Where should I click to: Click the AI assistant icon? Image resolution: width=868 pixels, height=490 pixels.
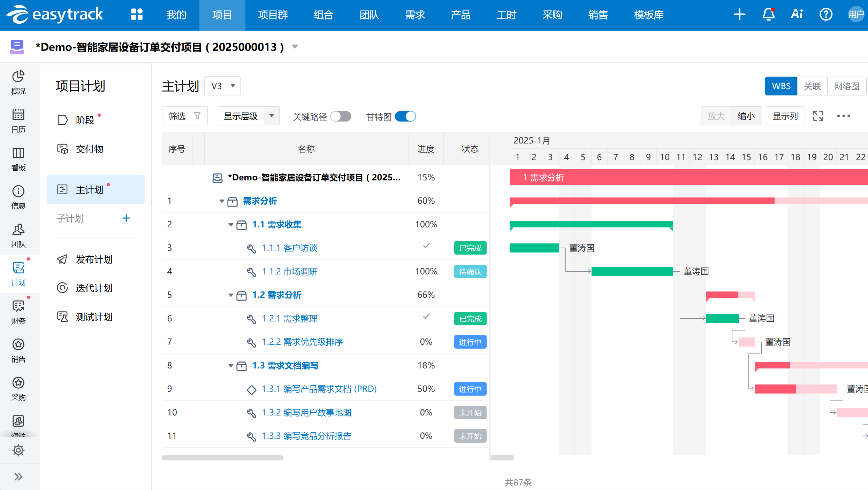pos(797,15)
